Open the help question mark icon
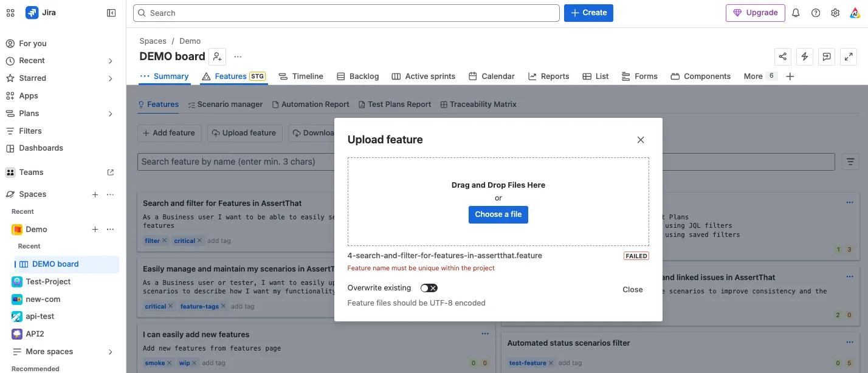Screen dimensions: 868x373 point(816,13)
